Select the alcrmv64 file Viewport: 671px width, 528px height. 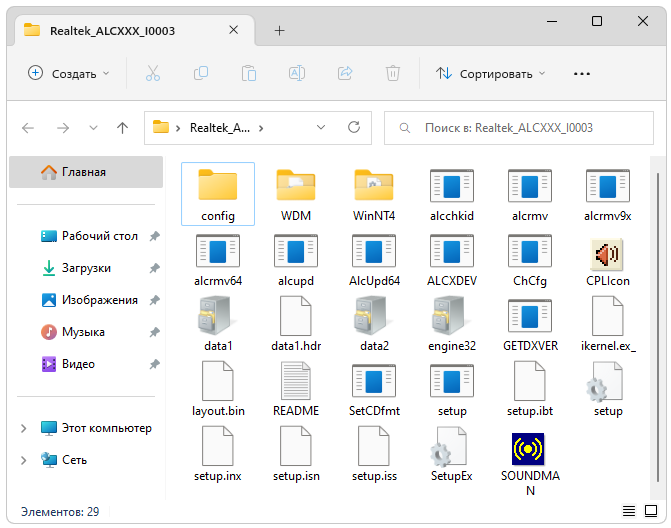point(218,259)
